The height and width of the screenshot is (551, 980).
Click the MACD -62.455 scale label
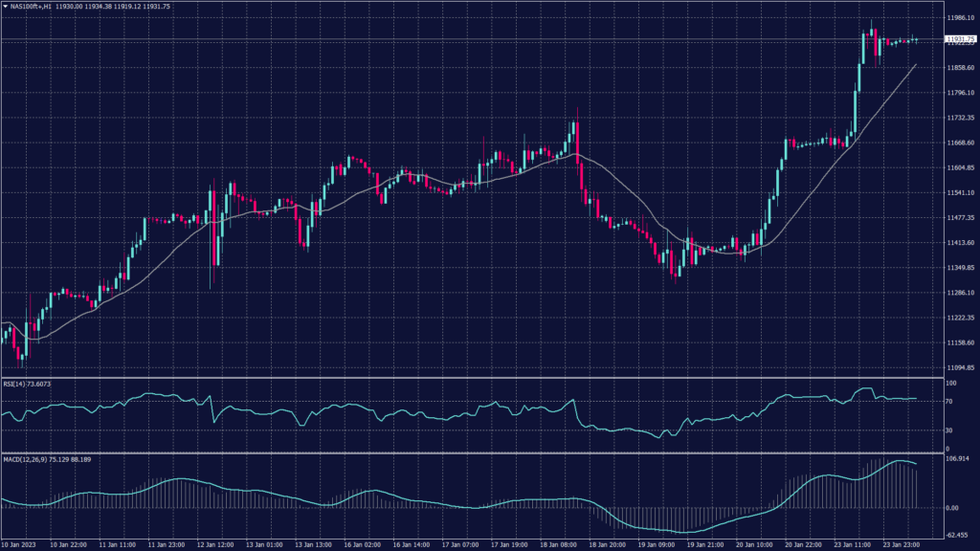point(957,536)
